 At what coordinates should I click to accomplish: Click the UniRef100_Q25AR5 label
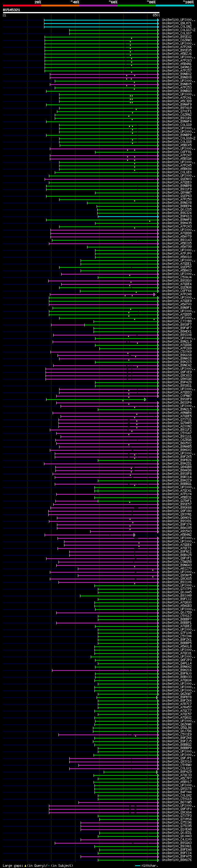[177, 422]
